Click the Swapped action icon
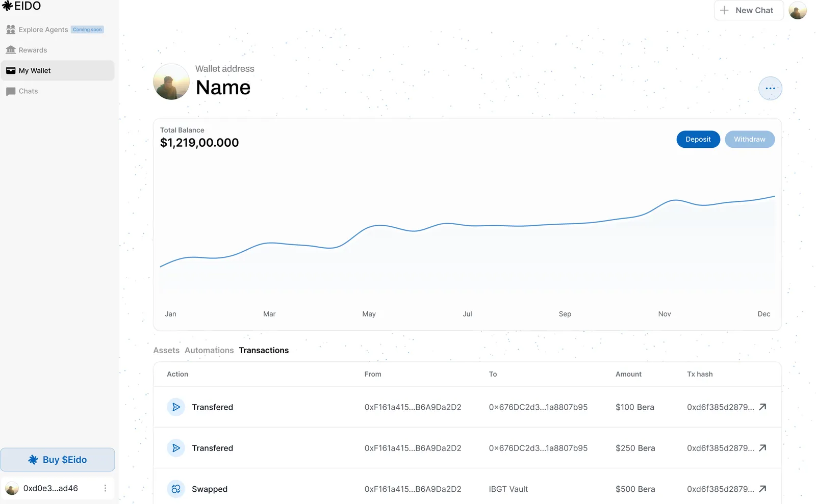Image resolution: width=816 pixels, height=504 pixels. point(176,489)
